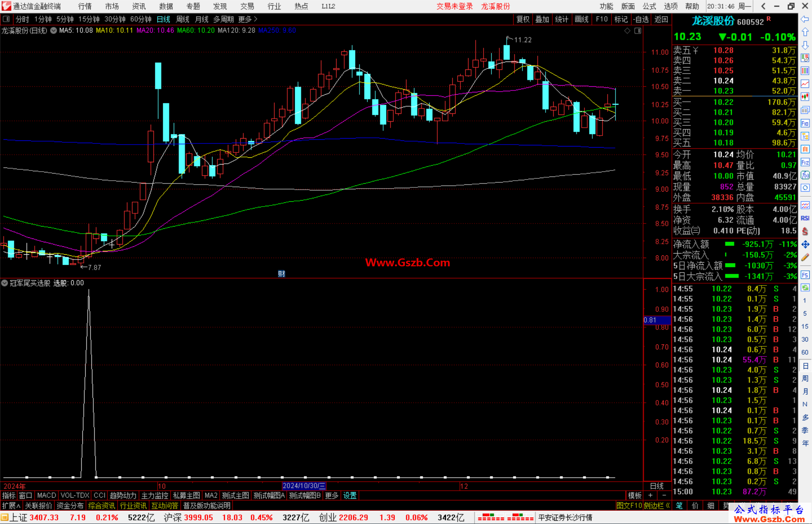
Task: Switch to 周线 weekly chart
Action: coord(183,19)
